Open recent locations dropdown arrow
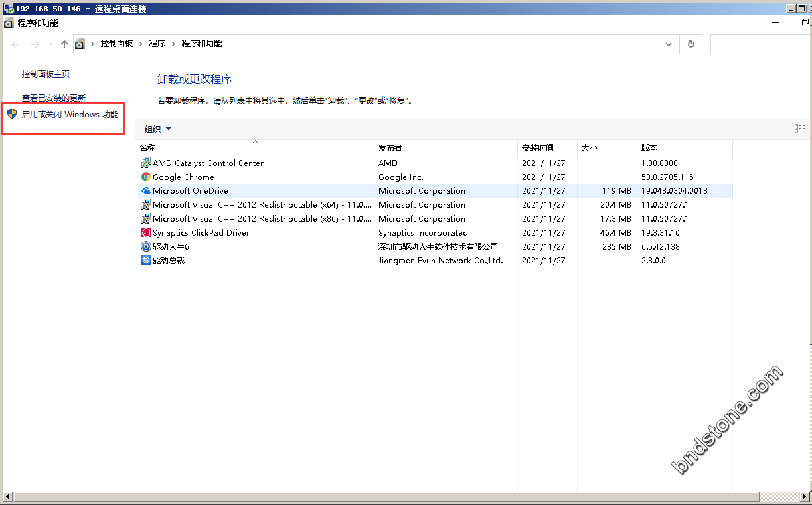The width and height of the screenshot is (812, 505). 50,44
